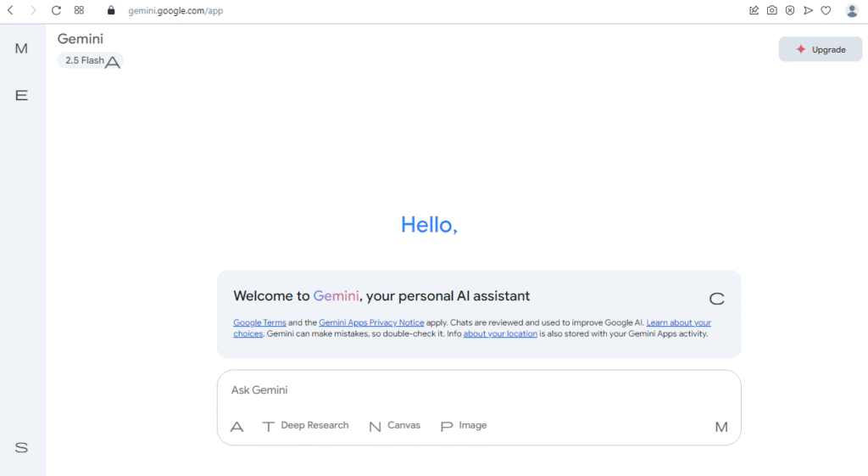Screen dimensions: 868x476
Task: Open the Gemini Apps Privacy Notice link
Action: [371, 322]
